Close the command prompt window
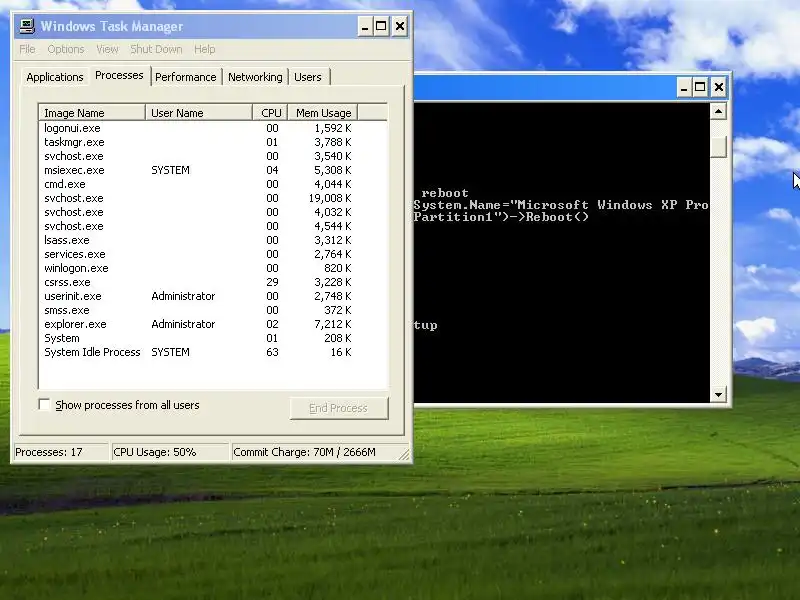 [719, 88]
